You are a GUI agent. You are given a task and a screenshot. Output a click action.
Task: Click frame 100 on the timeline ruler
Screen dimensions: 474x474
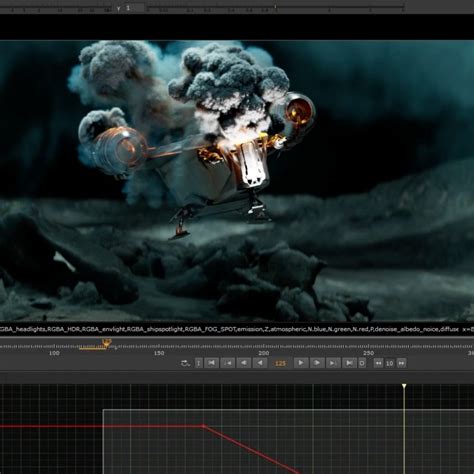(x=54, y=353)
